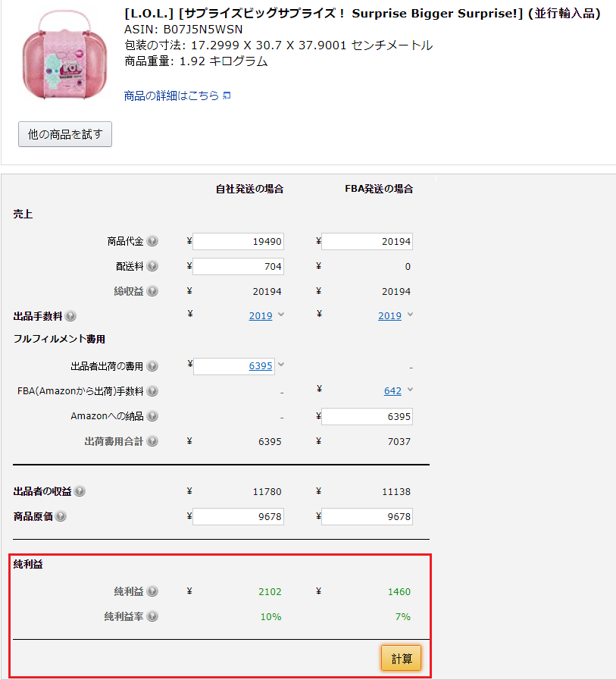Viewport: 616px width, 680px height.
Task: Click FBA発送の場合 column header
Action: [379, 189]
